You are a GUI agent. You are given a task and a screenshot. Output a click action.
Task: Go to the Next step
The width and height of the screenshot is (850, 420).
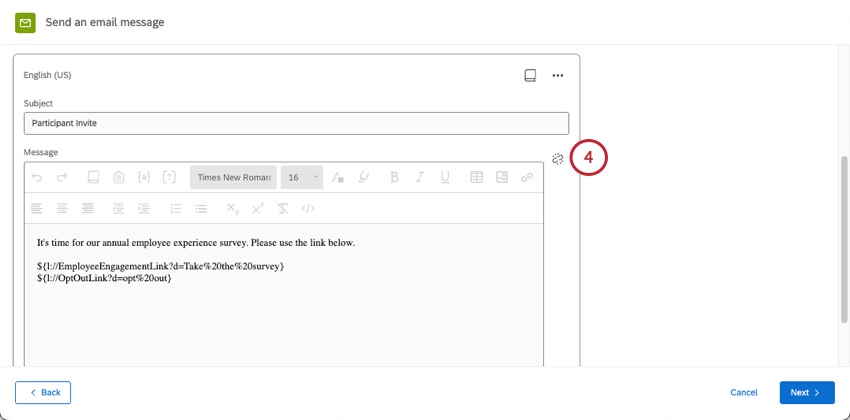coord(807,392)
